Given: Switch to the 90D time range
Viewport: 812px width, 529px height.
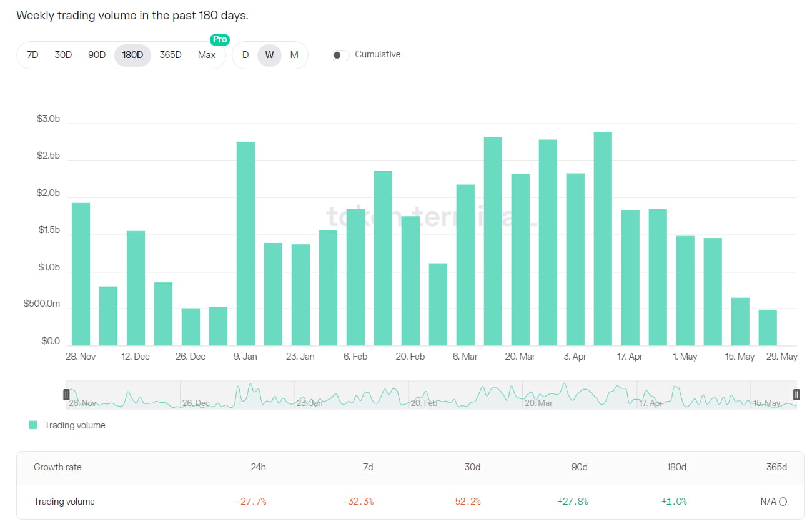Looking at the screenshot, I should pos(97,55).
